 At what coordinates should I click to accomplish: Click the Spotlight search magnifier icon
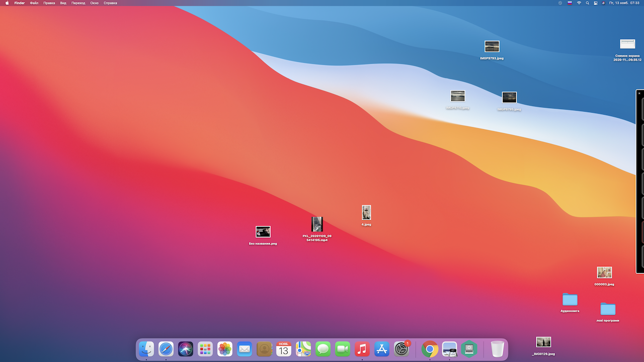click(x=587, y=3)
